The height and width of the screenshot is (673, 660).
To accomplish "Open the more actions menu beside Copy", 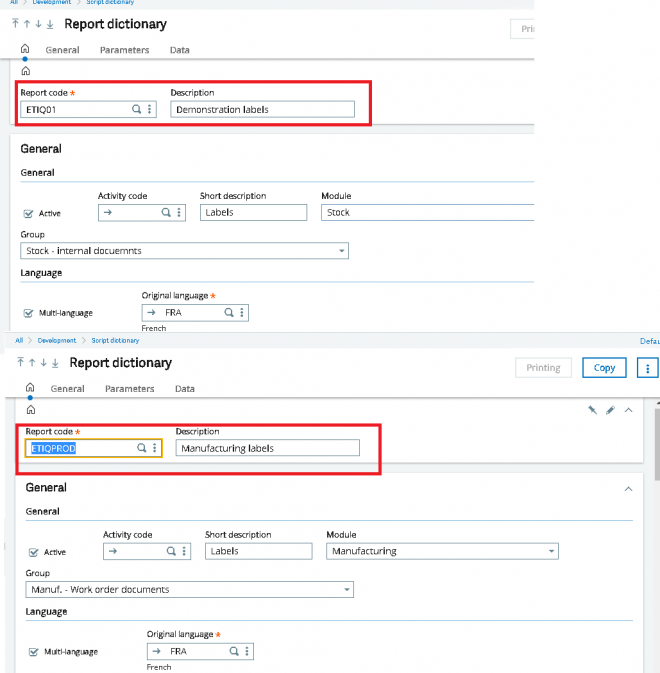I will pyautogui.click(x=648, y=368).
